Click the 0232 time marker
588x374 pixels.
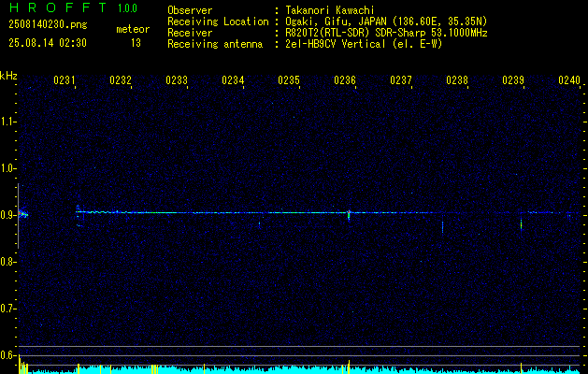pyautogui.click(x=121, y=80)
